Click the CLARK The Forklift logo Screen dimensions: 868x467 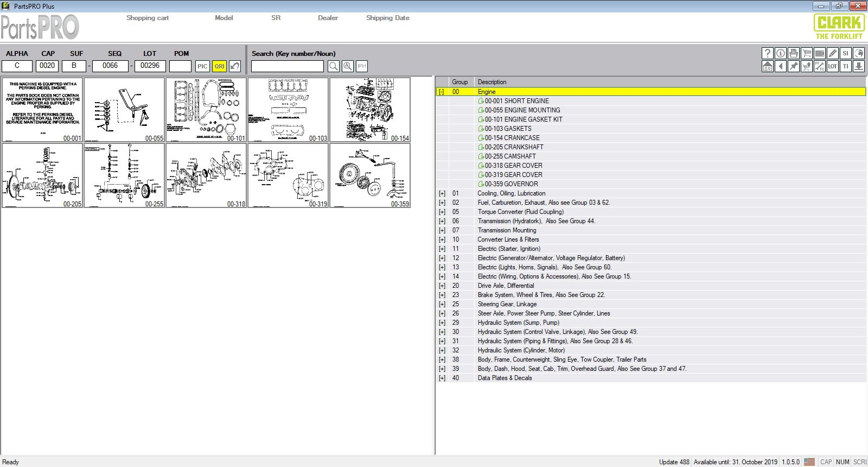(839, 27)
